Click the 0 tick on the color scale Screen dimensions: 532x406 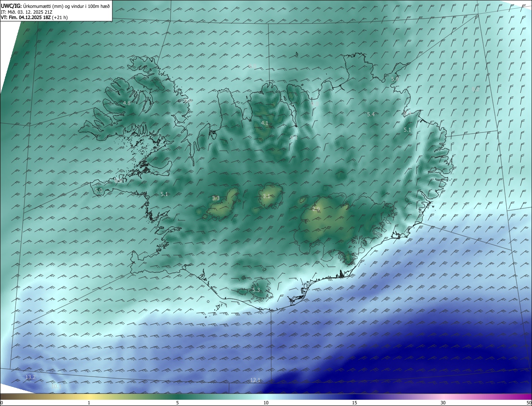pos(2,403)
